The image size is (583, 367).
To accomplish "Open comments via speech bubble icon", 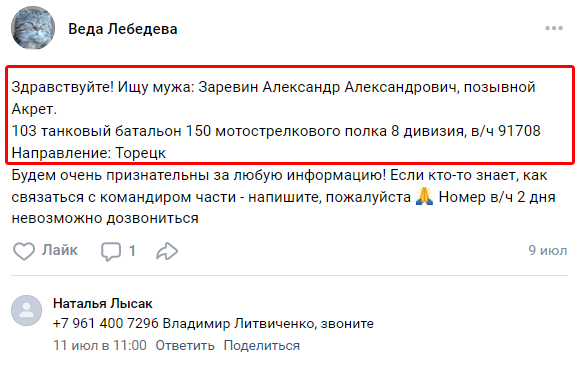I will pos(111,252).
